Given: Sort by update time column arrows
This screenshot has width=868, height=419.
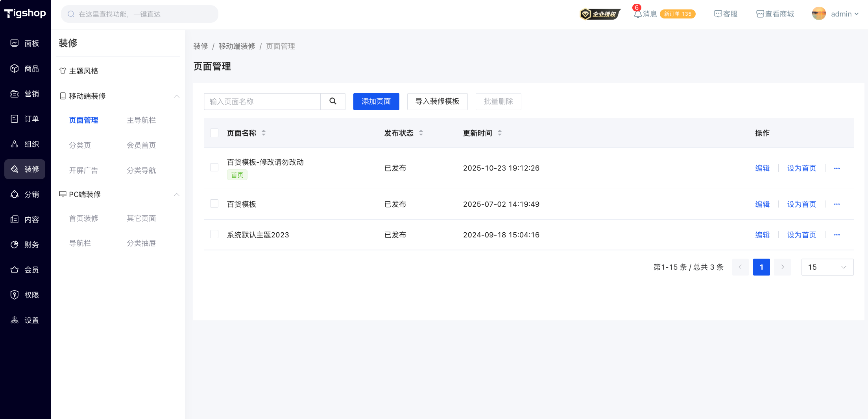Looking at the screenshot, I should point(500,133).
